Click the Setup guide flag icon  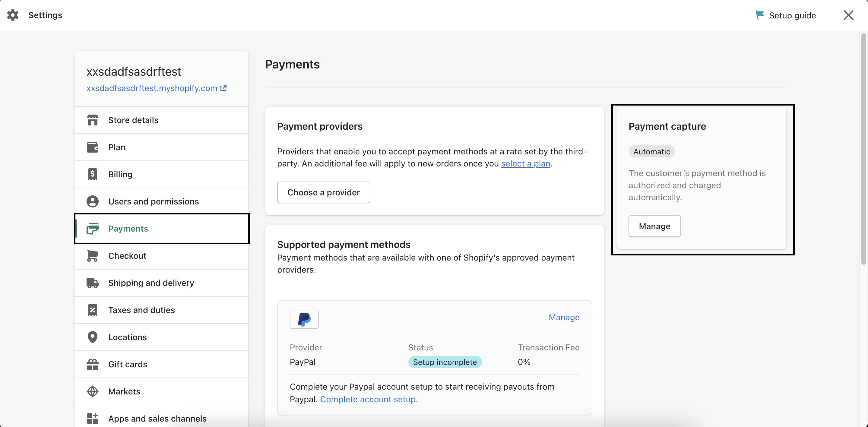coord(759,15)
